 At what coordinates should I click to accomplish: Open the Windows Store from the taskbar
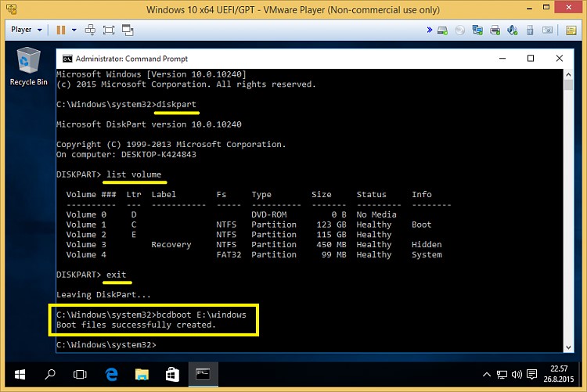[171, 374]
